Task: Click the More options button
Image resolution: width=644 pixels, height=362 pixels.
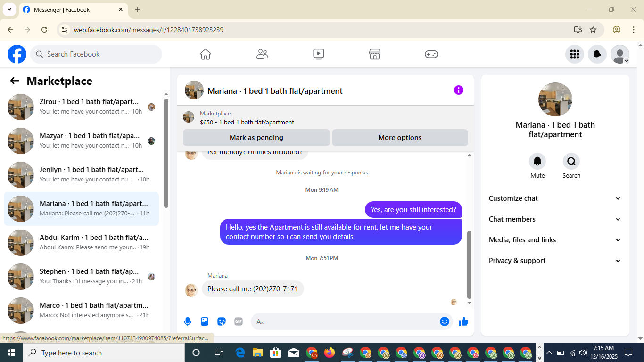Action: (400, 138)
